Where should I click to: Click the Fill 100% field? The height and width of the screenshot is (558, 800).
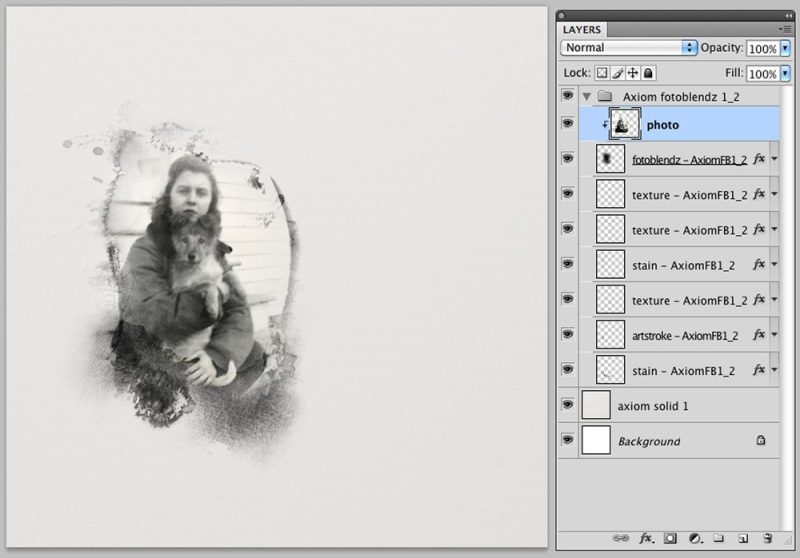[x=763, y=74]
